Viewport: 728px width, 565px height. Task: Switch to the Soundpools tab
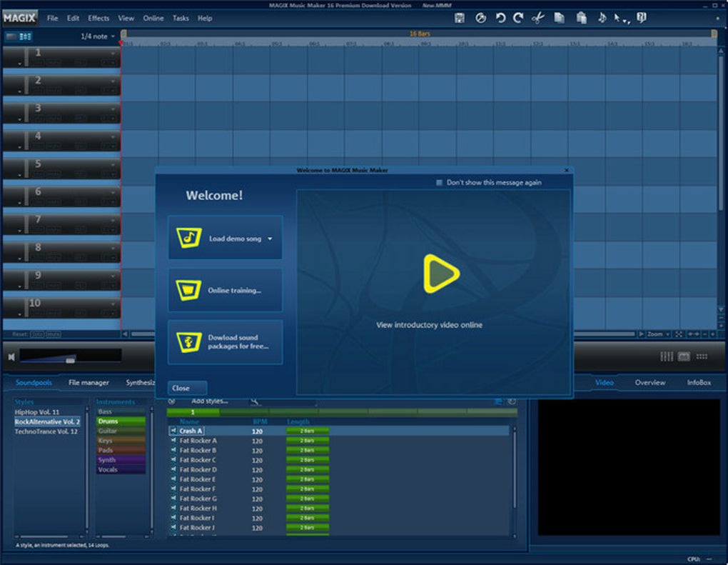click(x=34, y=382)
